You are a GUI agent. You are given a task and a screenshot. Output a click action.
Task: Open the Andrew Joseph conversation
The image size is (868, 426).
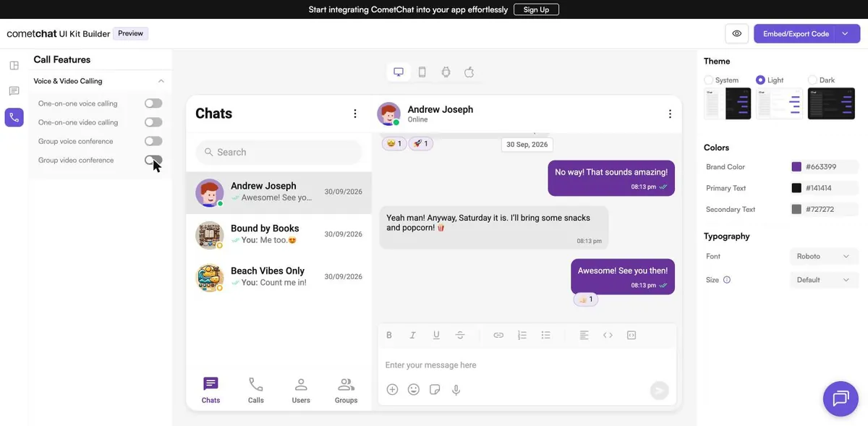[278, 192]
